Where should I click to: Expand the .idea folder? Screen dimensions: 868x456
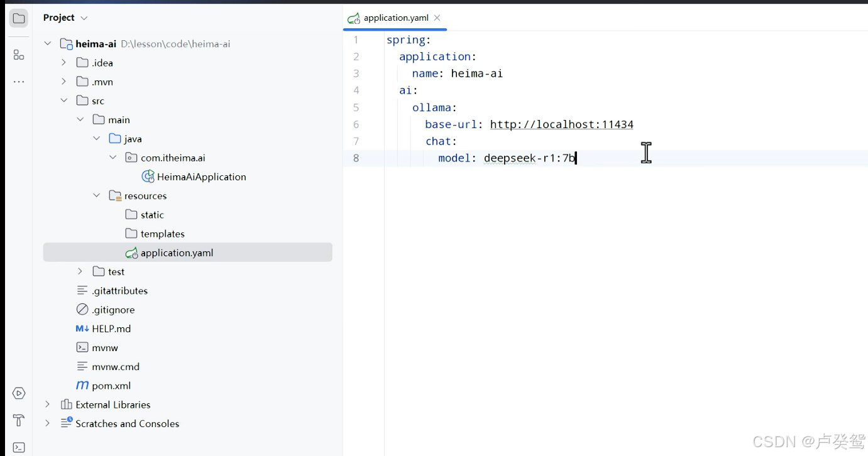pos(63,63)
